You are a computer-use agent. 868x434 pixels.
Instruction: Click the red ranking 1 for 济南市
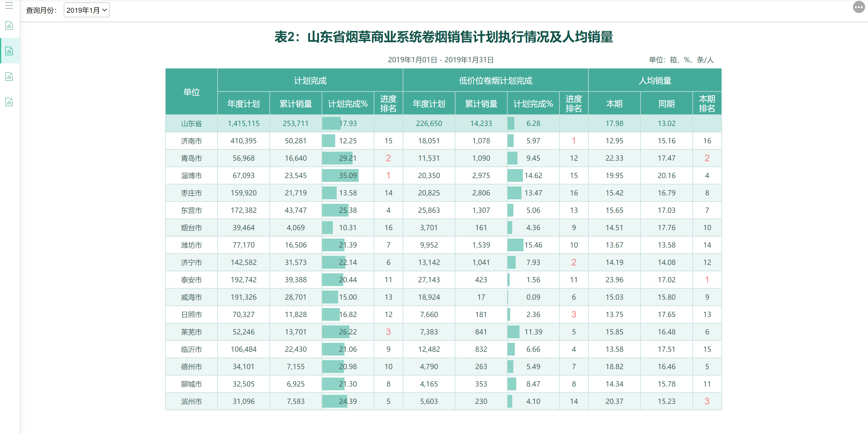pos(574,141)
